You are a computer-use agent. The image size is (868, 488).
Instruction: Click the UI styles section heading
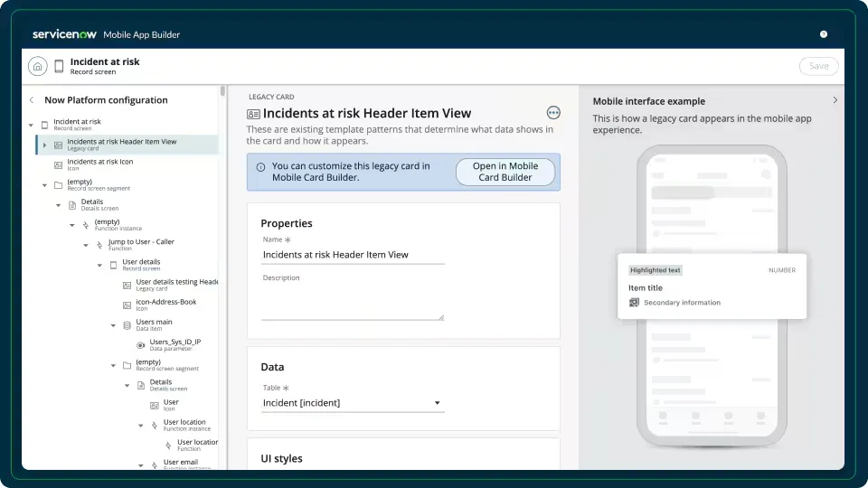pos(282,459)
